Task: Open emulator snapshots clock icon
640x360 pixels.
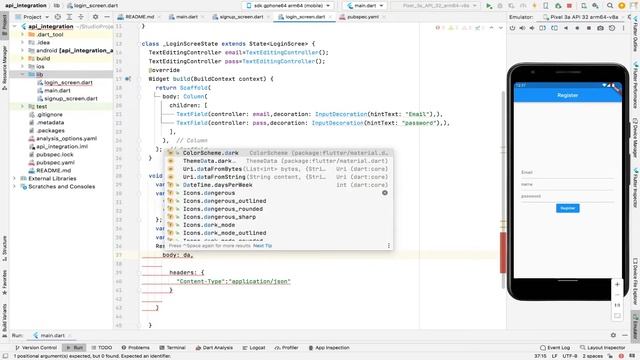Action: coord(612,28)
